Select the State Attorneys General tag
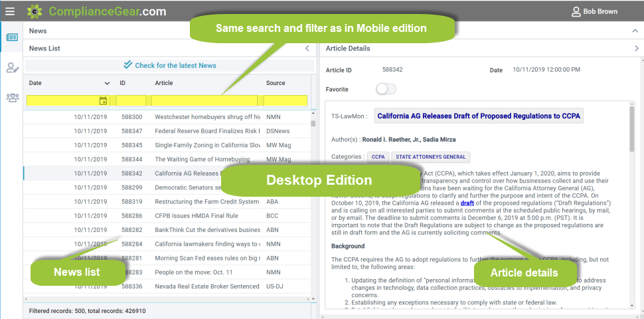Image resolution: width=644 pixels, height=319 pixels. (x=430, y=158)
